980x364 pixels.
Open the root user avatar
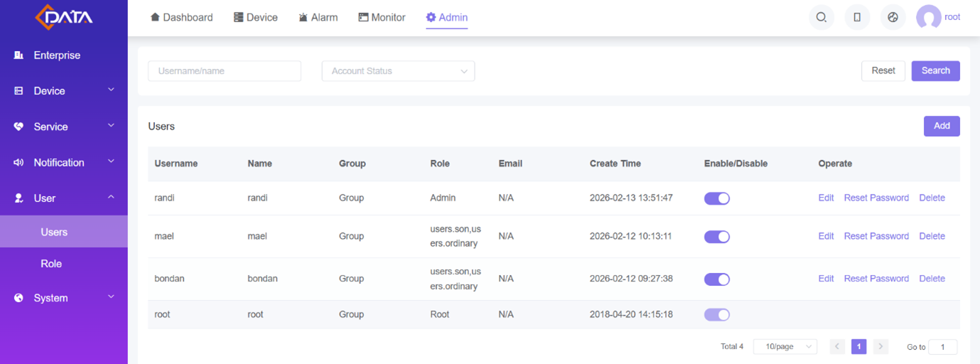click(928, 18)
